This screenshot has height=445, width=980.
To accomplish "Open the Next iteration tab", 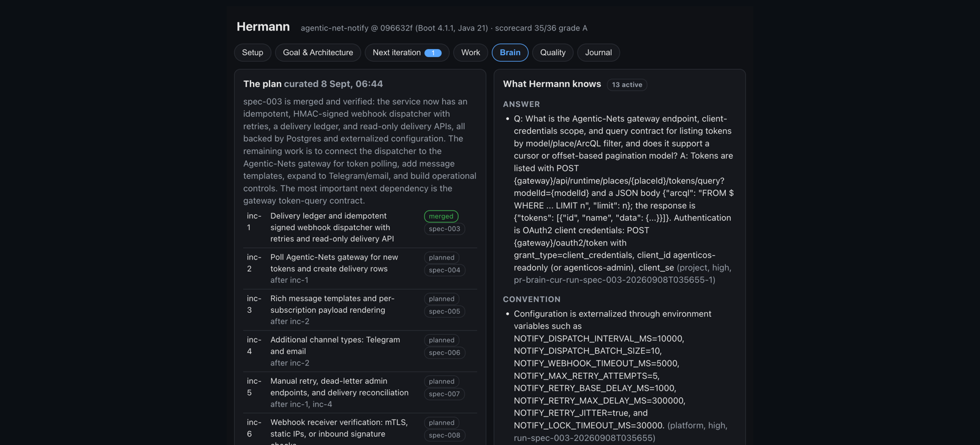I will point(407,53).
